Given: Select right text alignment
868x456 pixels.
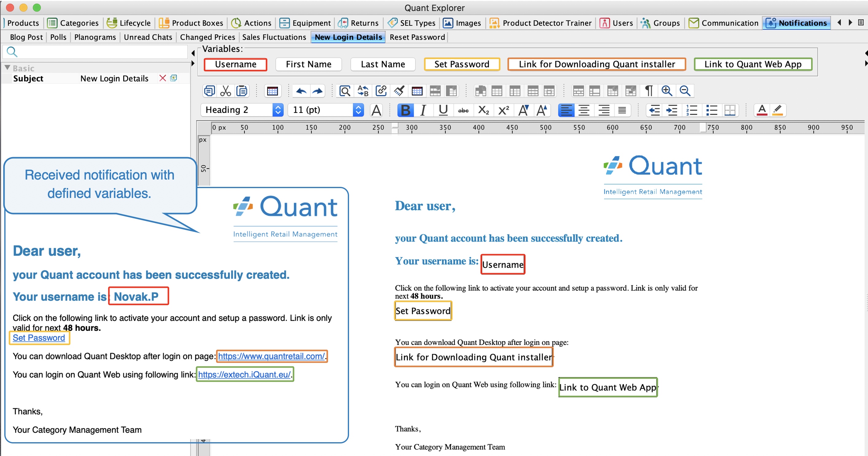Looking at the screenshot, I should click(x=604, y=110).
